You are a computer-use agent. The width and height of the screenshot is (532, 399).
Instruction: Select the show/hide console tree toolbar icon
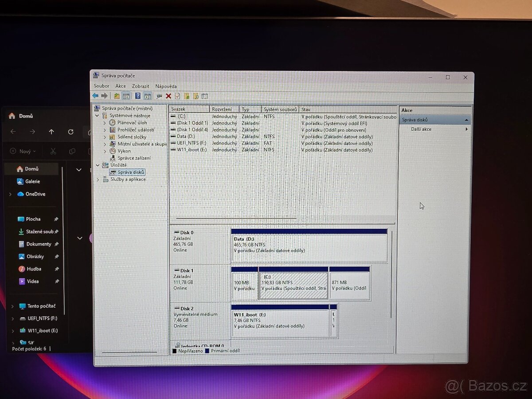(126, 96)
